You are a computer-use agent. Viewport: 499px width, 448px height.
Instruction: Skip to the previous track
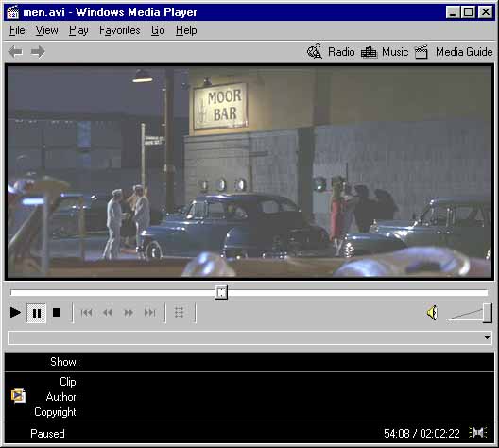86,313
